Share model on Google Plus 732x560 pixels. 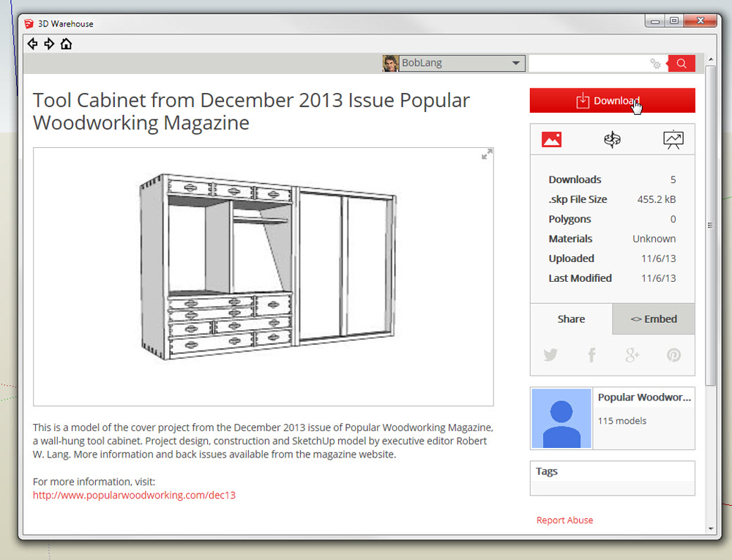tap(632, 355)
